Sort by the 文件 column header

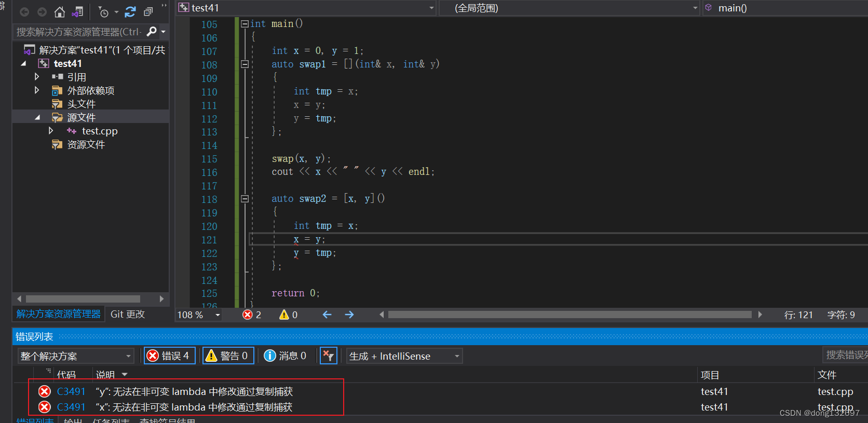(x=826, y=375)
